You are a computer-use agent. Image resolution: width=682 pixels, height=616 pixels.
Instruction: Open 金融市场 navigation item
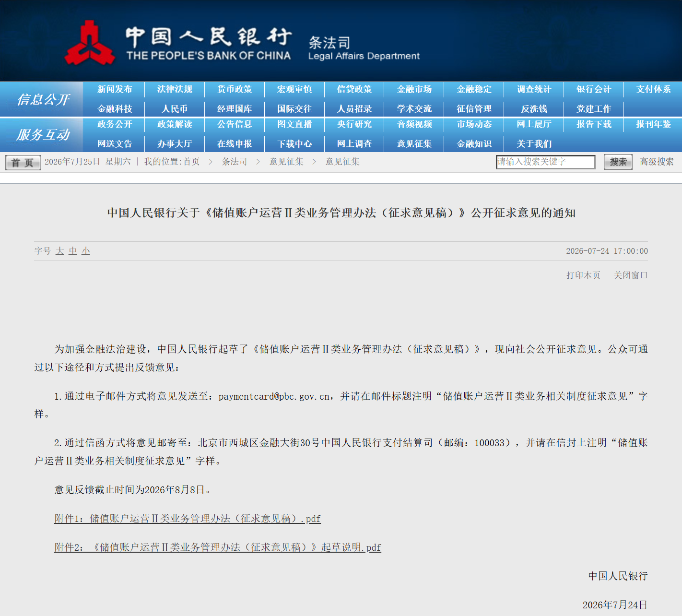pos(414,89)
